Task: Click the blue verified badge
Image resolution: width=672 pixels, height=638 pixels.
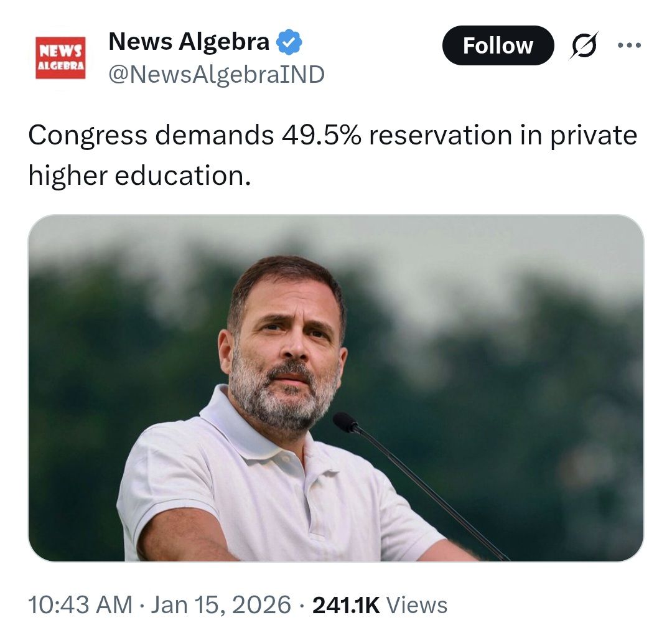Action: tap(289, 42)
